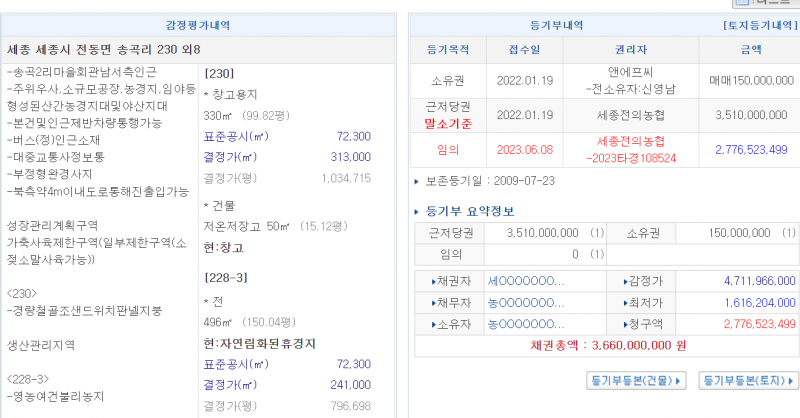Click the 임의 claim amount 2,776,523,499
800x418 pixels.
click(x=751, y=149)
